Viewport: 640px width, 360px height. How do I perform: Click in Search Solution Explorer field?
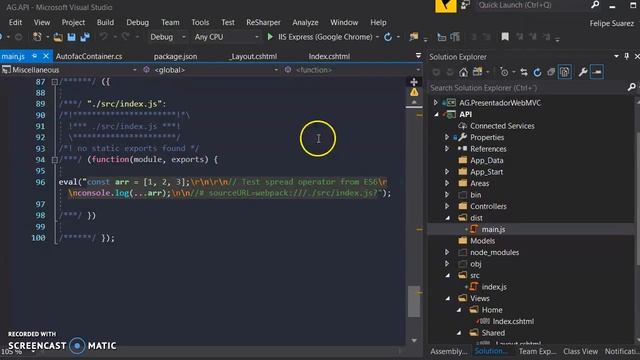click(x=527, y=87)
